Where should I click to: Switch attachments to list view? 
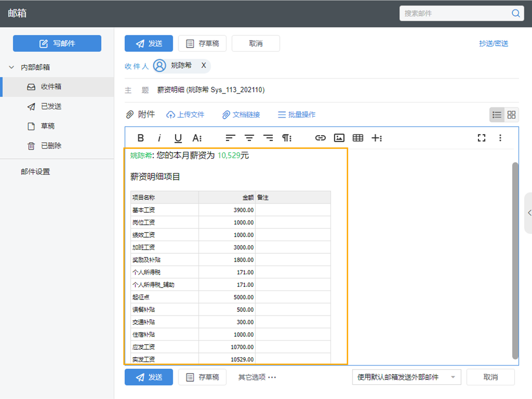(x=497, y=115)
